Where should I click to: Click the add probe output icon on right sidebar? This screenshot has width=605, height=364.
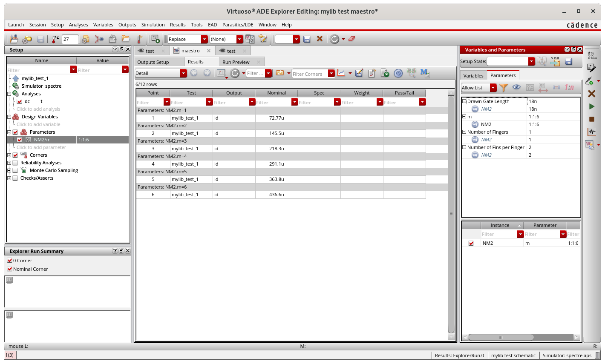(590, 80)
